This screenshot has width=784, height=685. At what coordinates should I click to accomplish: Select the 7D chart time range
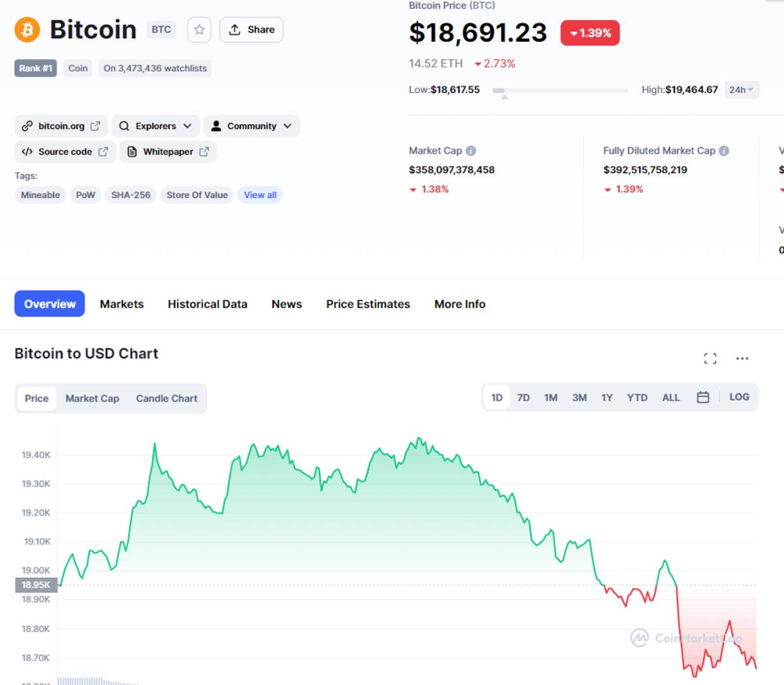[x=523, y=397]
